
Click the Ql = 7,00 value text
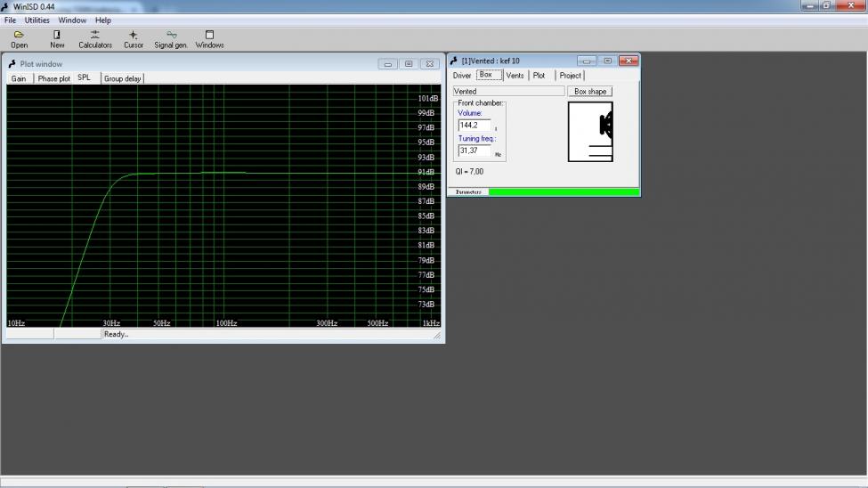pos(469,172)
